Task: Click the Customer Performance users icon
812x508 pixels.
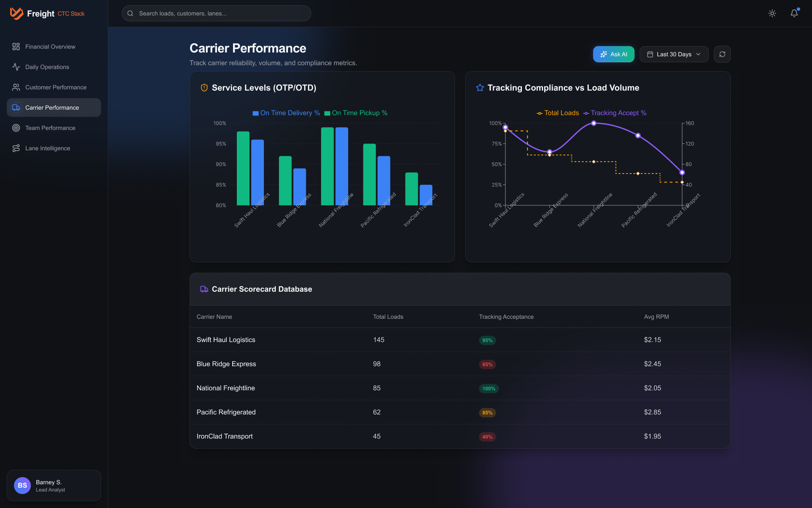Action: click(x=16, y=87)
